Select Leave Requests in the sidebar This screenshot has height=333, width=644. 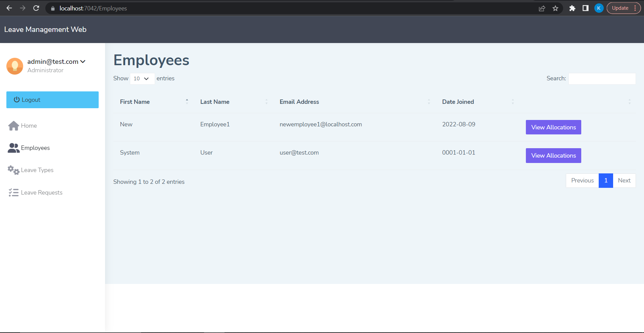[42, 192]
